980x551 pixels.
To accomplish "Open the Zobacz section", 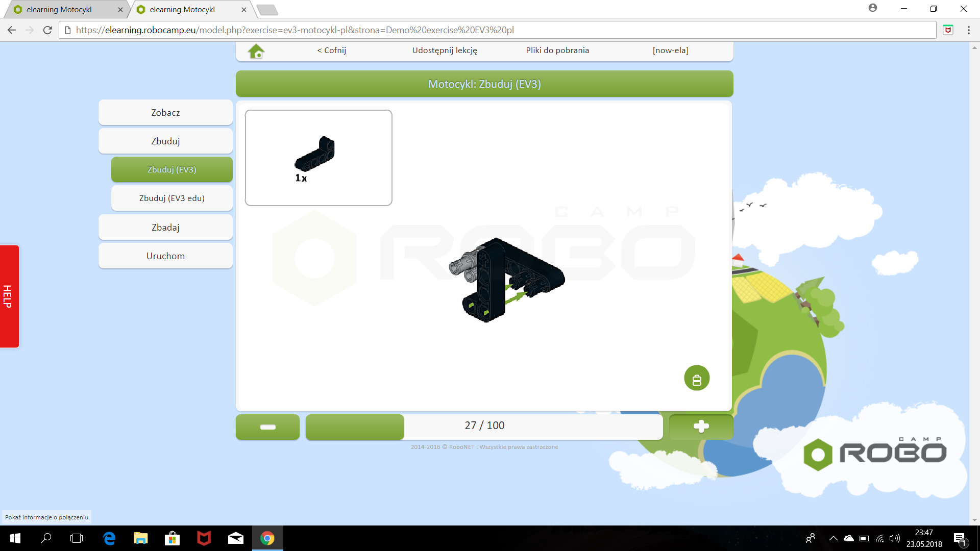I will tap(165, 112).
